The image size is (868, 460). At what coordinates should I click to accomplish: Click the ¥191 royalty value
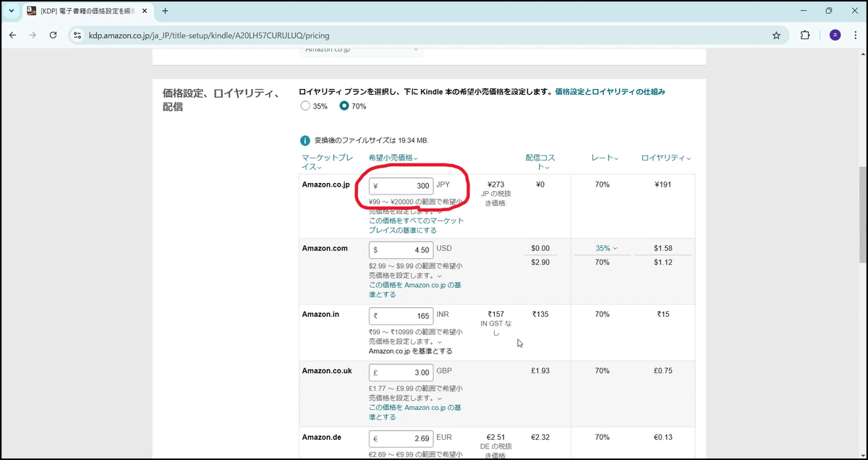[x=664, y=184]
